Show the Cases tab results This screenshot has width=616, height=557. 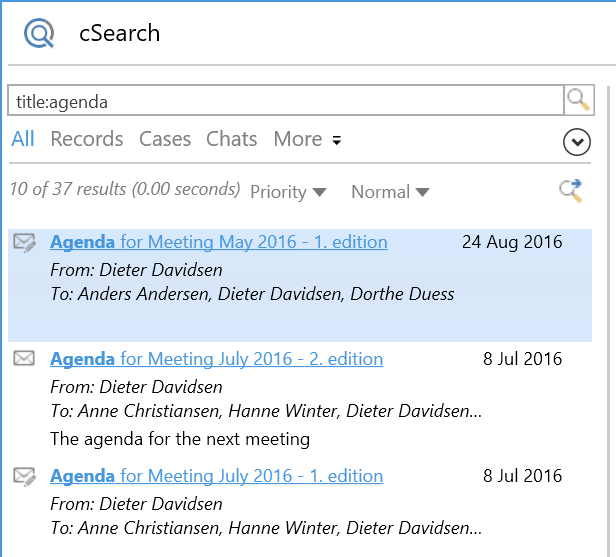(165, 139)
